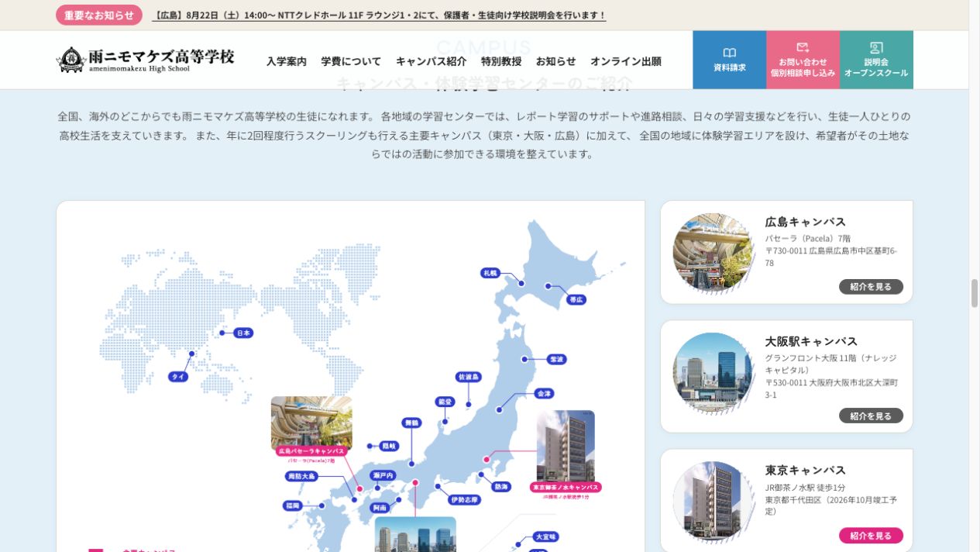Screen dimensions: 980x552
Task: Open 説明会 オープンスクール button
Action: tap(876, 60)
